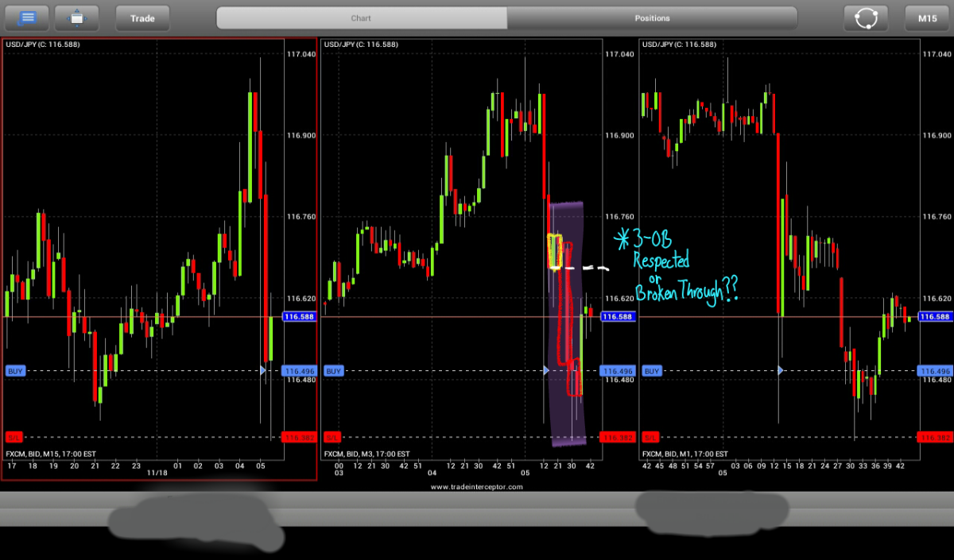Switch to the Chart tab

point(362,17)
